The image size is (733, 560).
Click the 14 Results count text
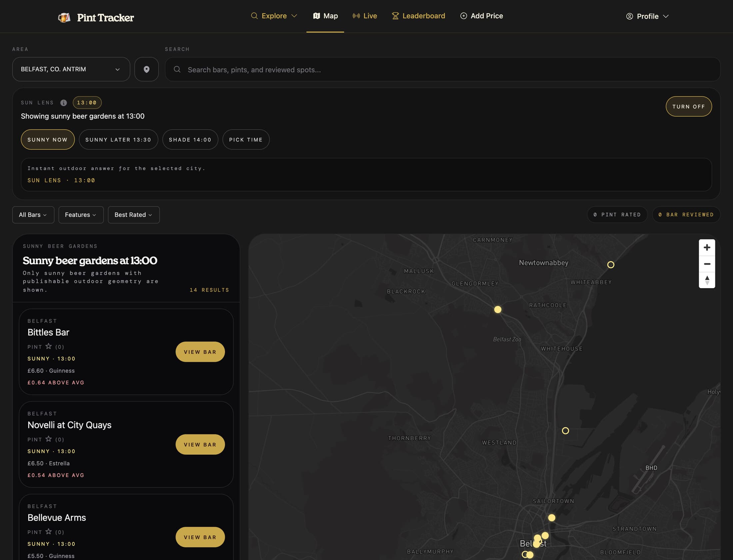209,290
